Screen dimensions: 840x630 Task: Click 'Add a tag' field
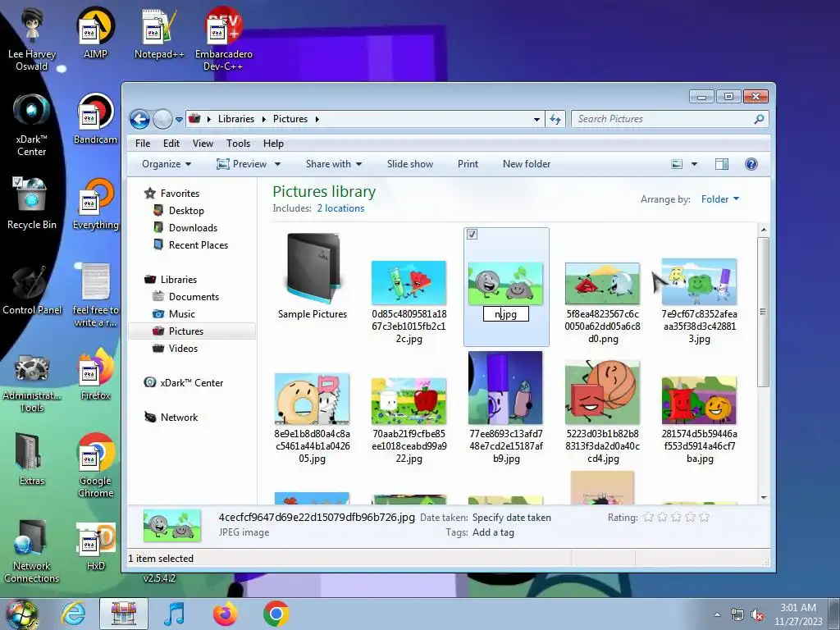(493, 532)
